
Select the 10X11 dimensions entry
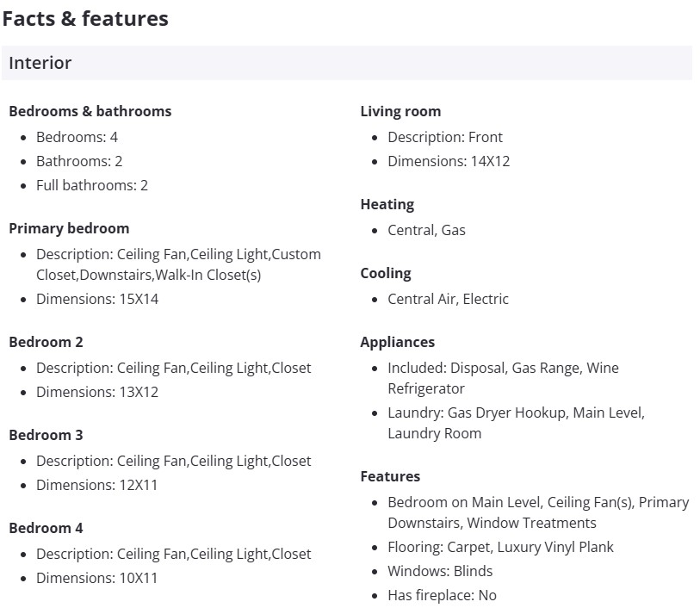96,578
